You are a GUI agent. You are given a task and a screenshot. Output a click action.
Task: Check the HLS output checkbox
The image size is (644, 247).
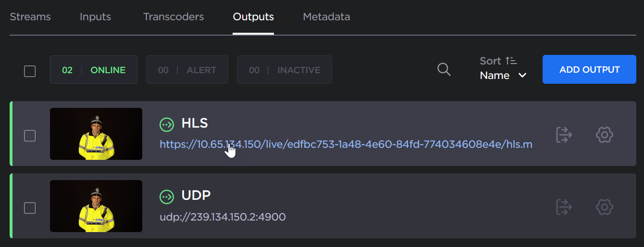30,136
